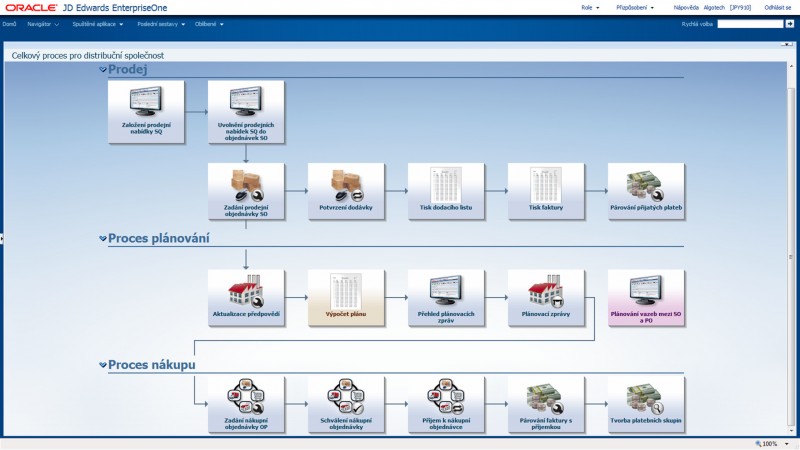This screenshot has height=450, width=800.
Task: Click the Odhlásit se link
Action: [780, 7]
